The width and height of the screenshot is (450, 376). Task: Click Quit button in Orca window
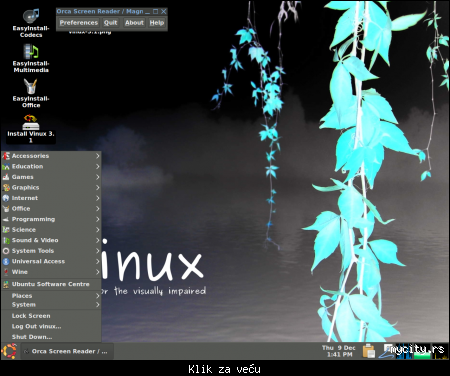[110, 23]
